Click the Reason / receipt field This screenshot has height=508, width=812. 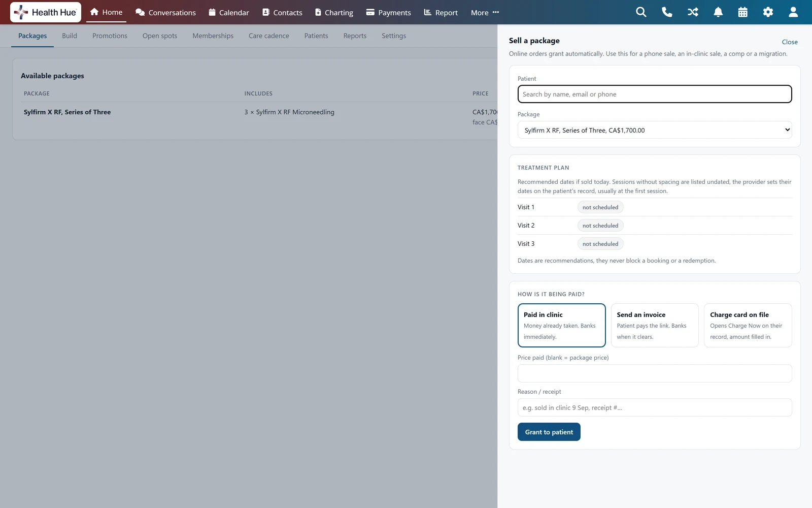[655, 407]
